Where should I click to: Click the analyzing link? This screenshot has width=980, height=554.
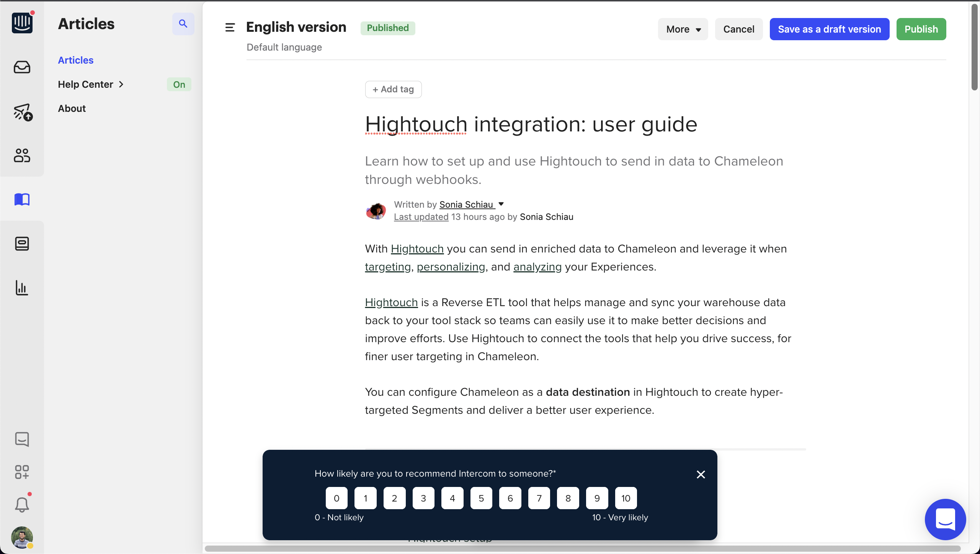[x=537, y=267]
